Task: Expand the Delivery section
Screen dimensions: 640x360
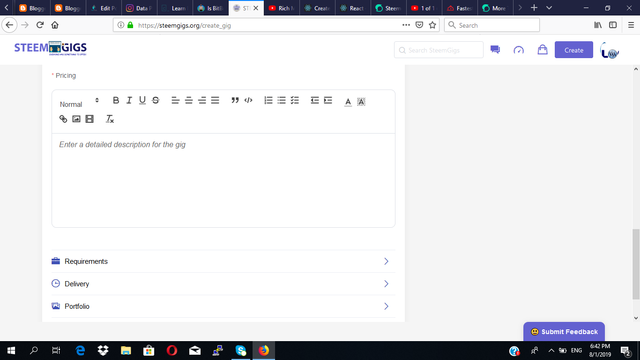Action: 223,284
